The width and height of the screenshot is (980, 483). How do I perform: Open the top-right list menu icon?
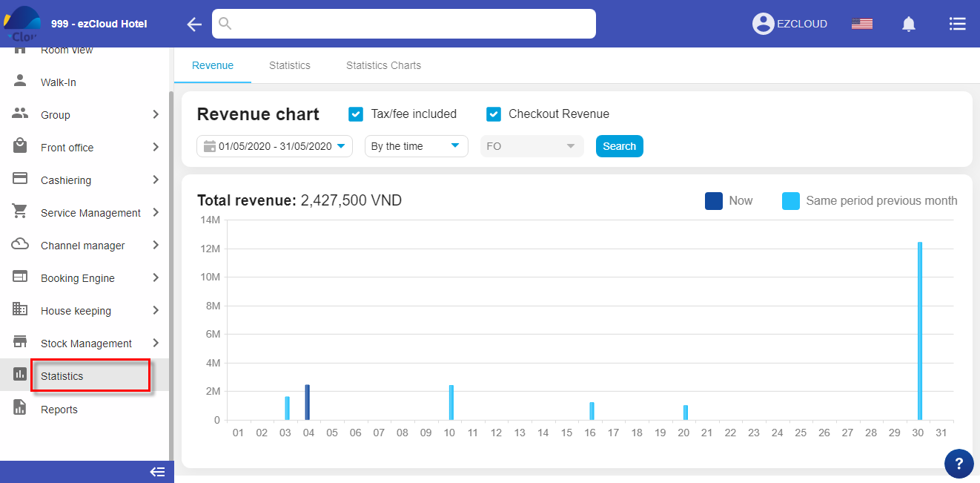pyautogui.click(x=957, y=24)
